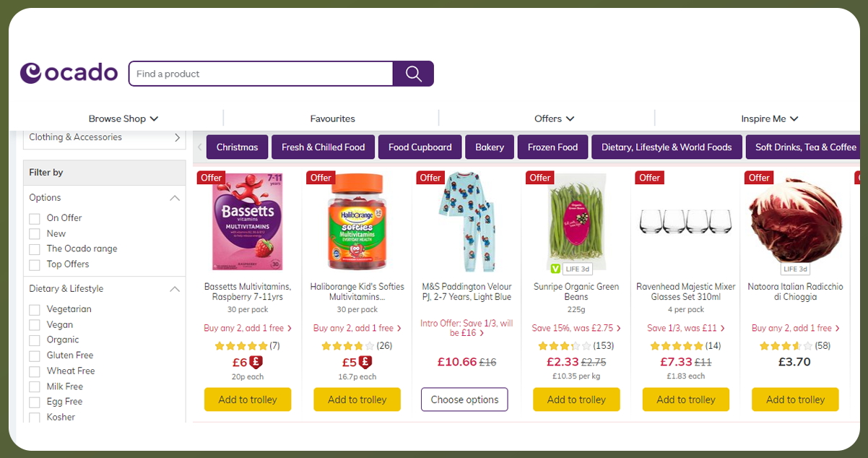Click the green vegetarian badge on Green Beans
Screen dimensions: 868x458
(x=555, y=269)
